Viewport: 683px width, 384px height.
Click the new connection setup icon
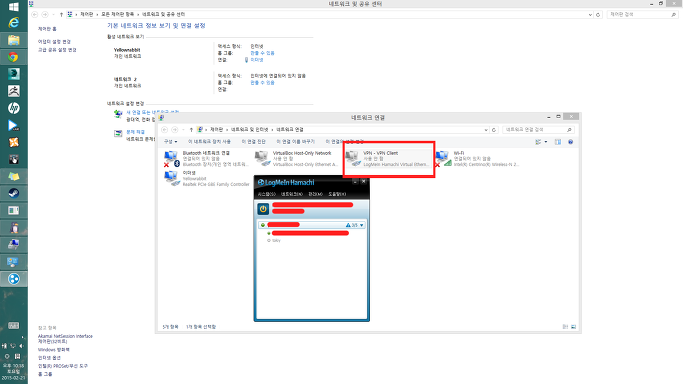click(118, 115)
